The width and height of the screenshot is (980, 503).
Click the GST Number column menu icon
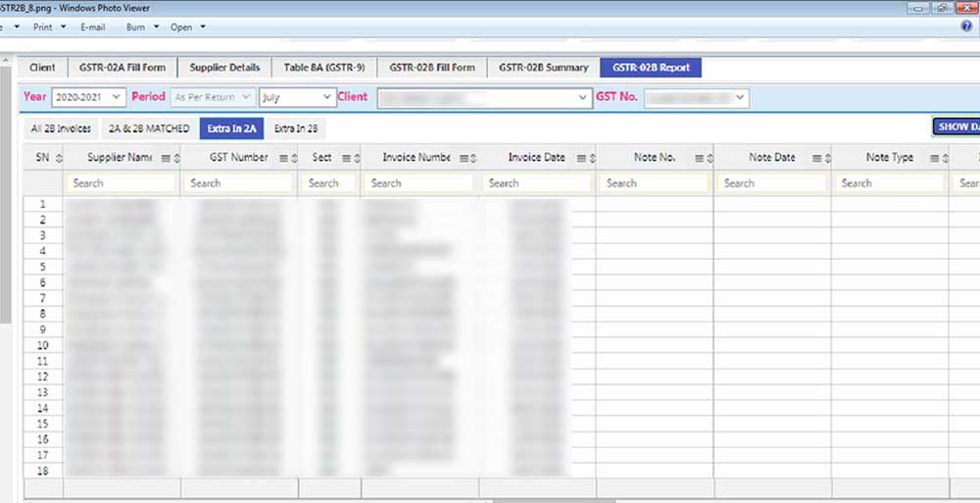(282, 158)
